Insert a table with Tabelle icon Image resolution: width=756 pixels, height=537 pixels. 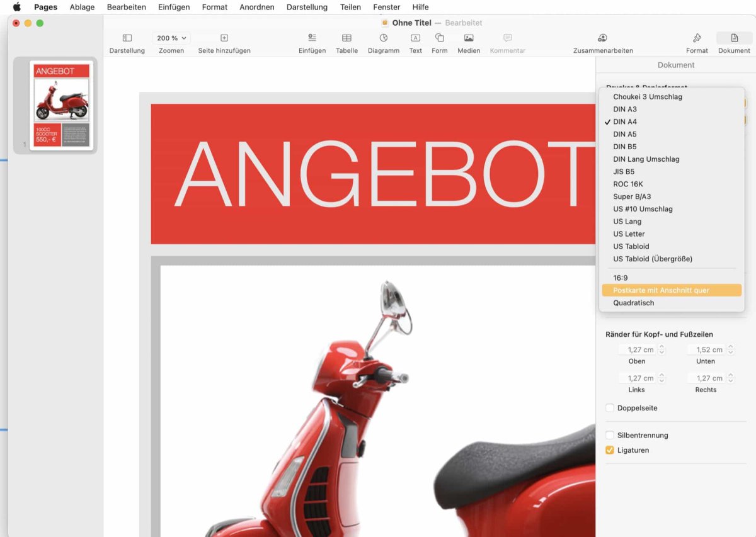click(x=346, y=38)
